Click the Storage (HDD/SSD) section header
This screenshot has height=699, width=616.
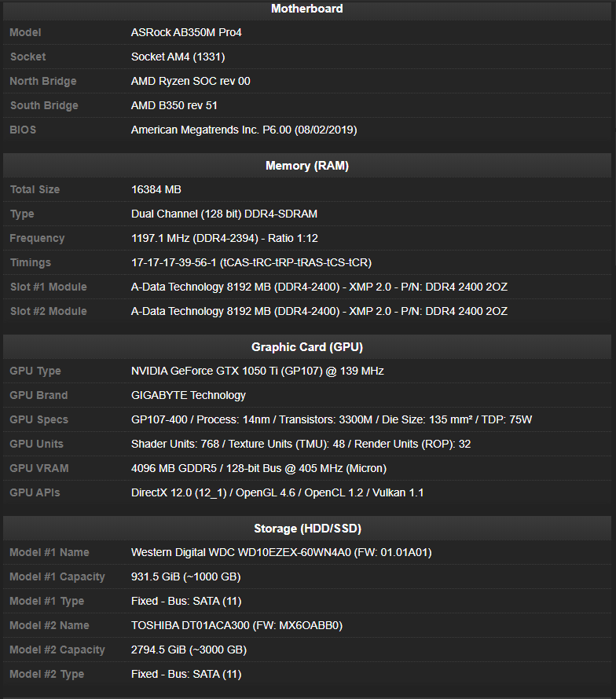pos(307,529)
